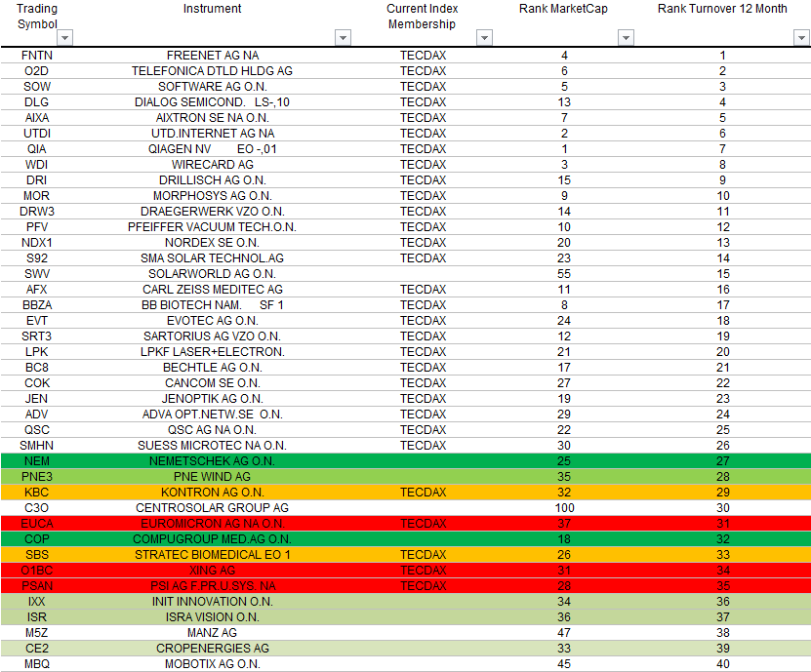The width and height of the screenshot is (811, 672).
Task: Click the EVOTEC AG O.N. cell
Action: tap(212, 321)
